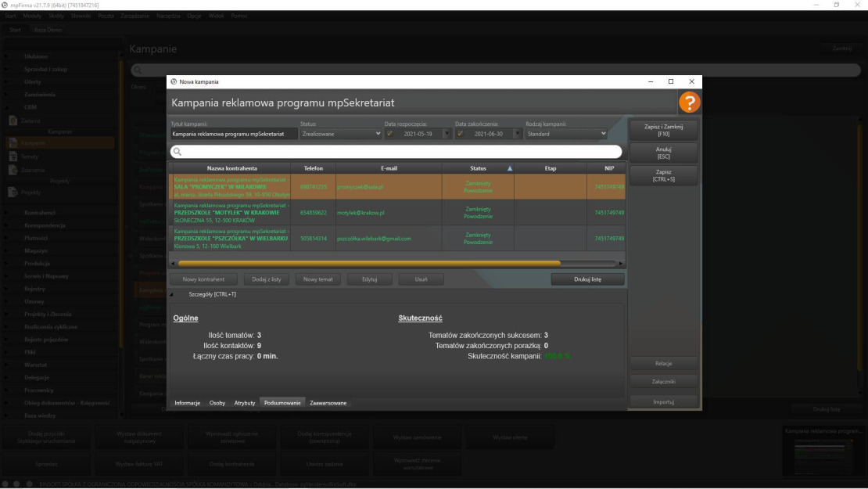
Task: Click the Usuń button
Action: click(421, 279)
